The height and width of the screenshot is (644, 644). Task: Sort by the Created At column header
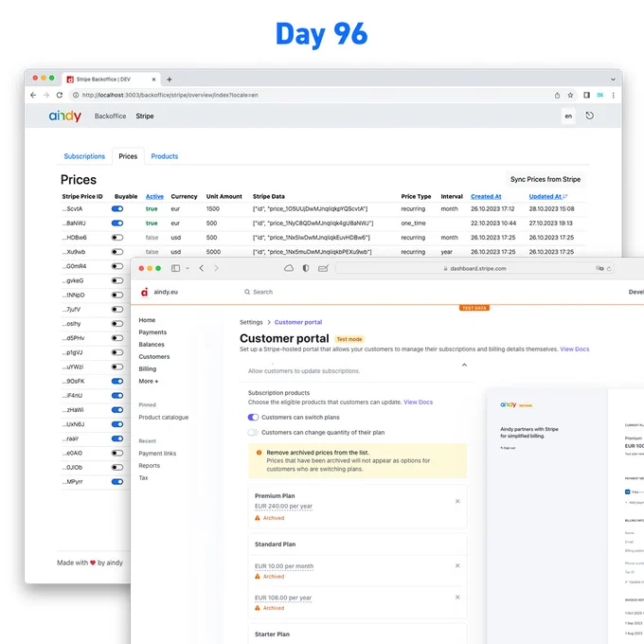(486, 196)
